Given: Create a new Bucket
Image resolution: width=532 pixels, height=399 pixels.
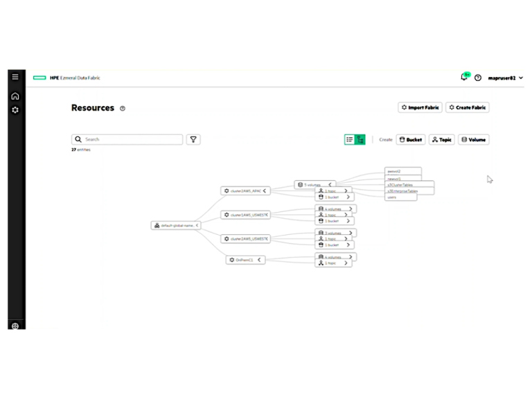Looking at the screenshot, I should 410,139.
